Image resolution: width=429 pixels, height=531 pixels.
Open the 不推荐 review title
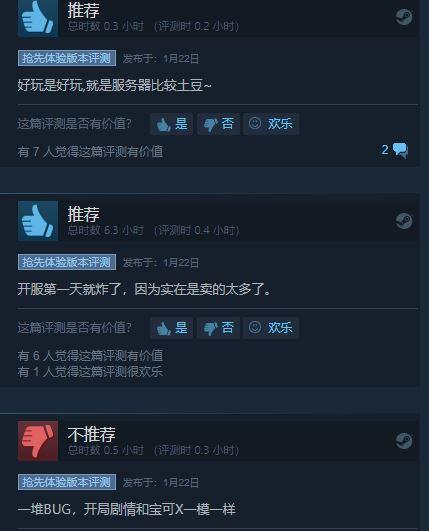point(91,434)
